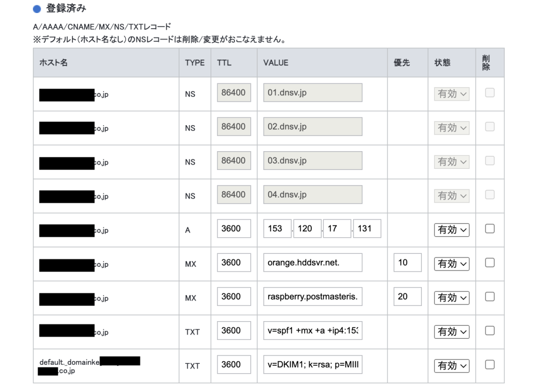
Task: Focus the MX priority field showing 10
Action: pyautogui.click(x=407, y=263)
